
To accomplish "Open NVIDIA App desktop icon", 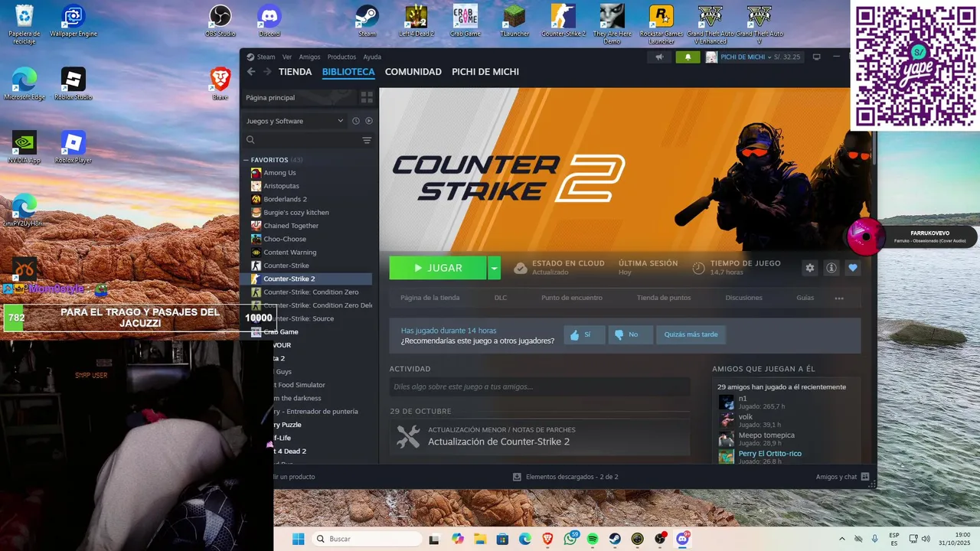I will click(x=24, y=147).
